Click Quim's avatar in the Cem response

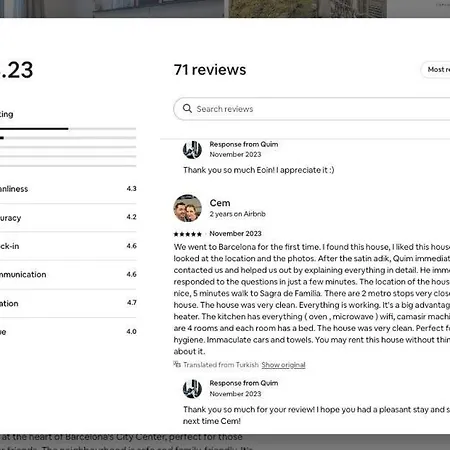(x=192, y=389)
